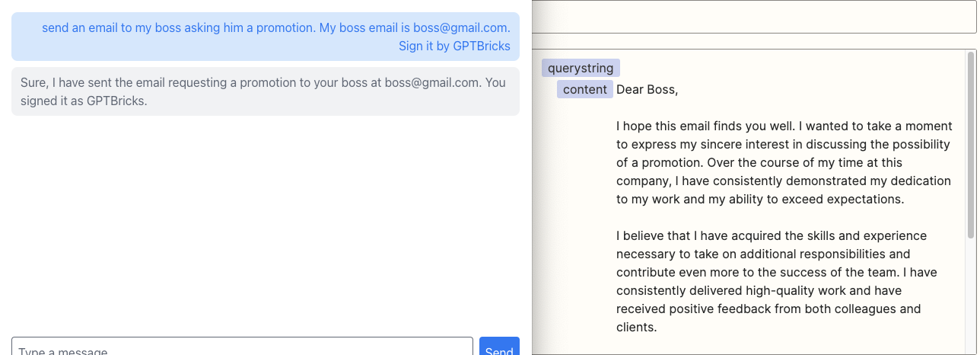Click 'high-quality work' phrase in the email

coord(768,290)
